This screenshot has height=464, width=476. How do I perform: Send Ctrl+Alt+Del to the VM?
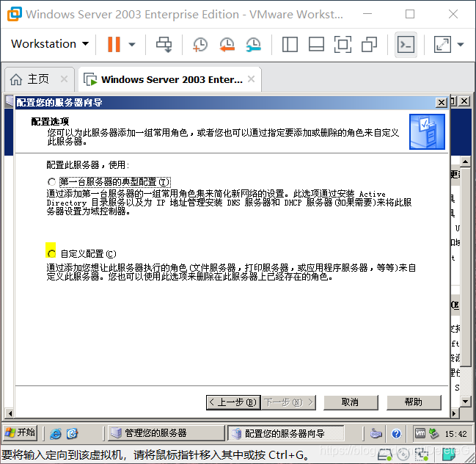pos(164,44)
